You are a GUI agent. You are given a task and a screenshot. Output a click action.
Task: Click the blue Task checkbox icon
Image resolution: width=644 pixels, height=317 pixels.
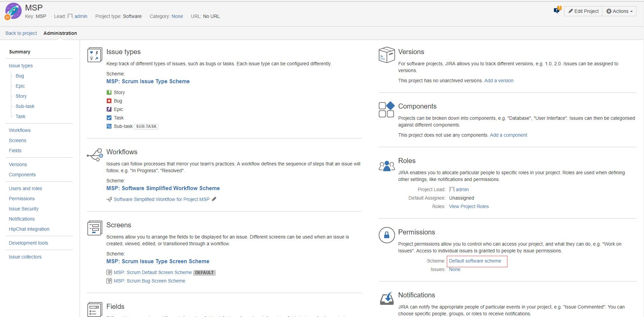109,118
